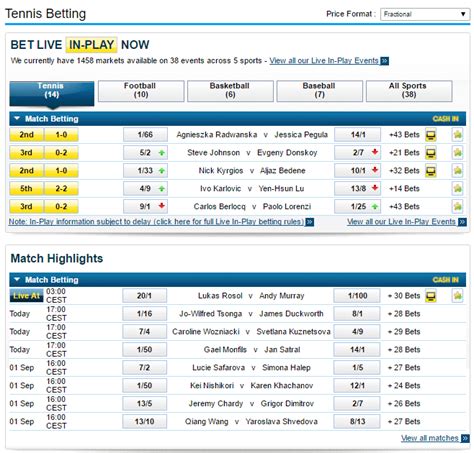This screenshot has width=474, height=453.
Task: Favourite the Radwanska v Pegula match star
Action: click(457, 135)
